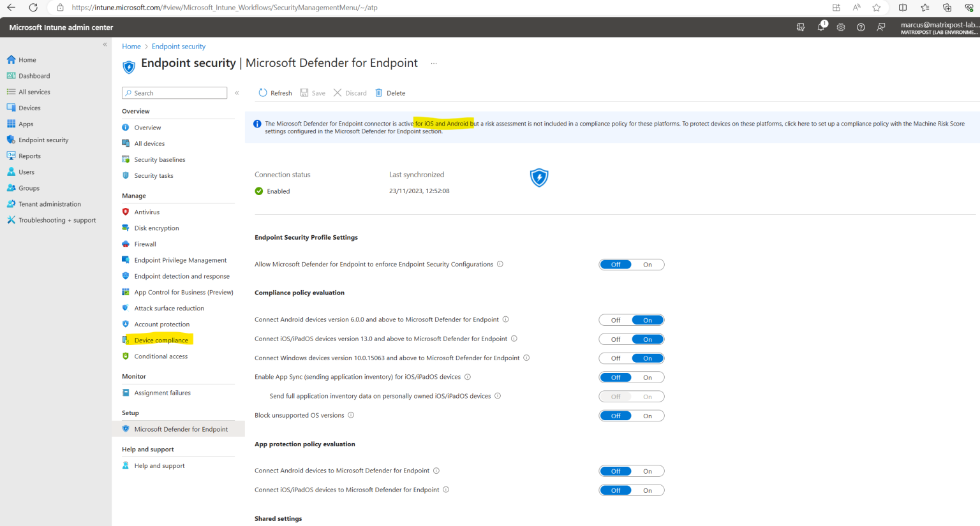
Task: Open the settings gear icon
Action: 840,27
